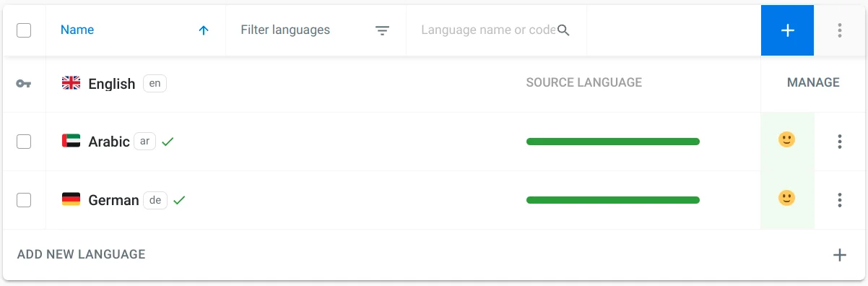Click the smiley face in Arabic row

[786, 139]
